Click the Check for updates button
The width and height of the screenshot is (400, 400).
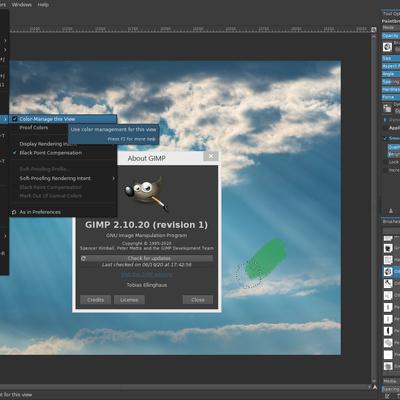[147, 258]
